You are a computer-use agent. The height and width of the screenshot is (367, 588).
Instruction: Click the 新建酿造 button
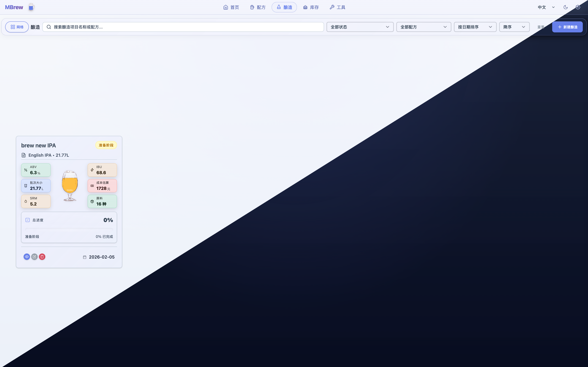[567, 27]
